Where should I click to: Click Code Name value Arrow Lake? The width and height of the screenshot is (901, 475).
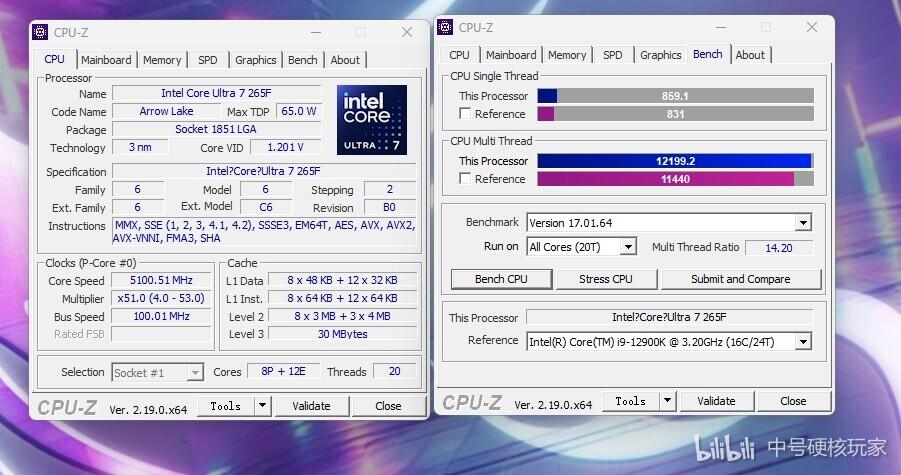click(166, 111)
